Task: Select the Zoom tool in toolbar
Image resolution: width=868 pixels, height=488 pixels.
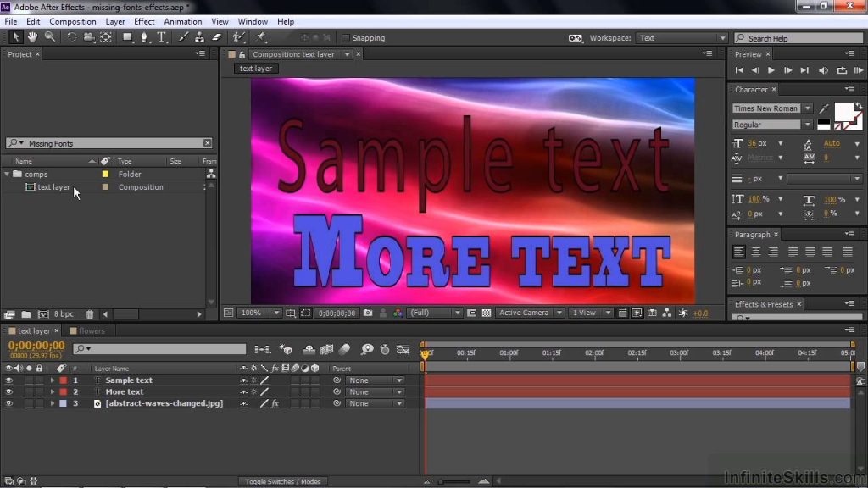Action: click(x=50, y=37)
